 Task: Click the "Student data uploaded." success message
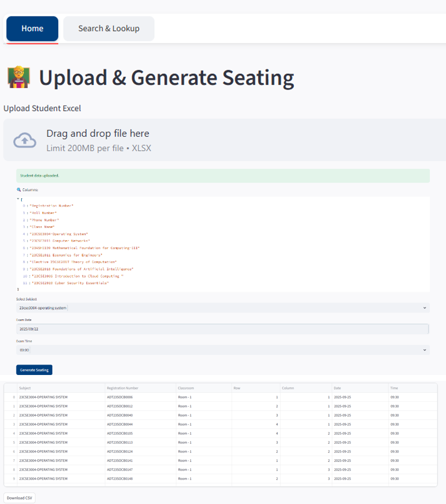223,176
